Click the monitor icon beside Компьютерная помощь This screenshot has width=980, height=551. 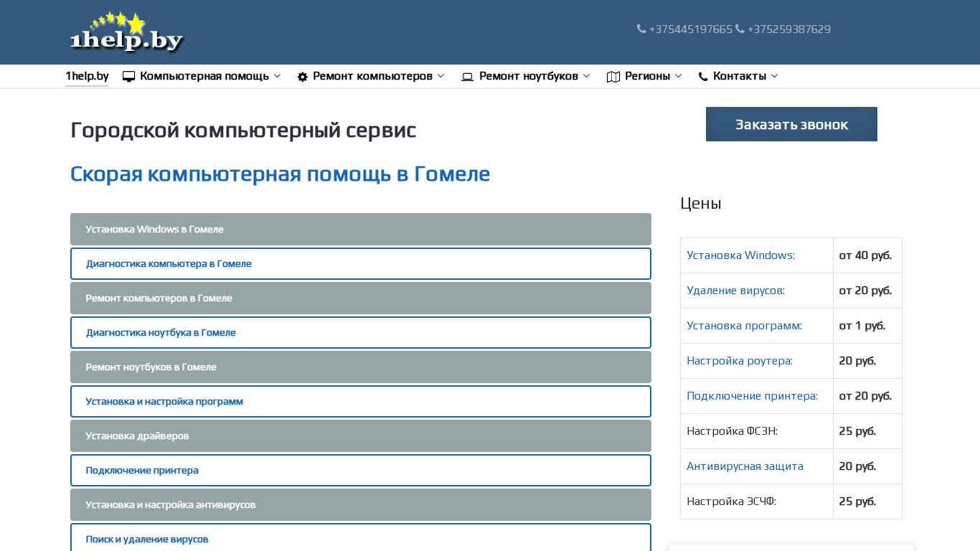pyautogui.click(x=129, y=77)
